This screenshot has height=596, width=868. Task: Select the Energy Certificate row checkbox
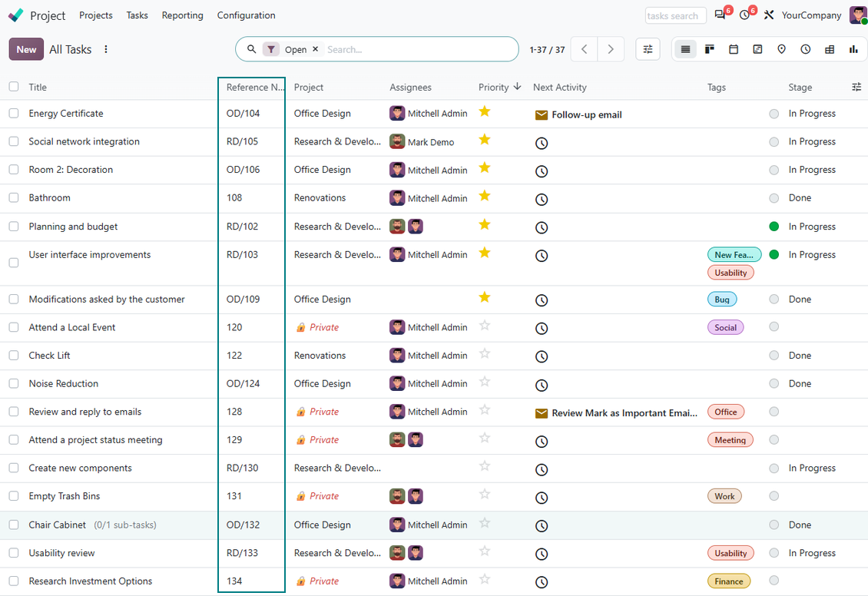pos(14,113)
